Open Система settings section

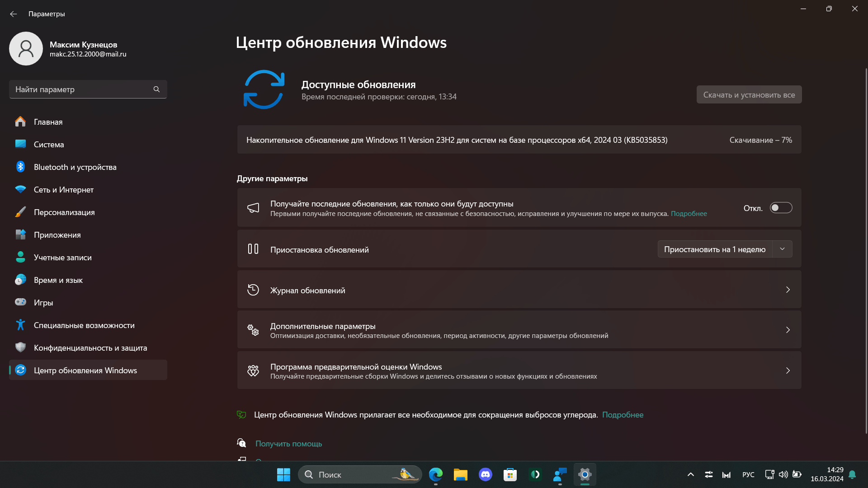tap(88, 145)
